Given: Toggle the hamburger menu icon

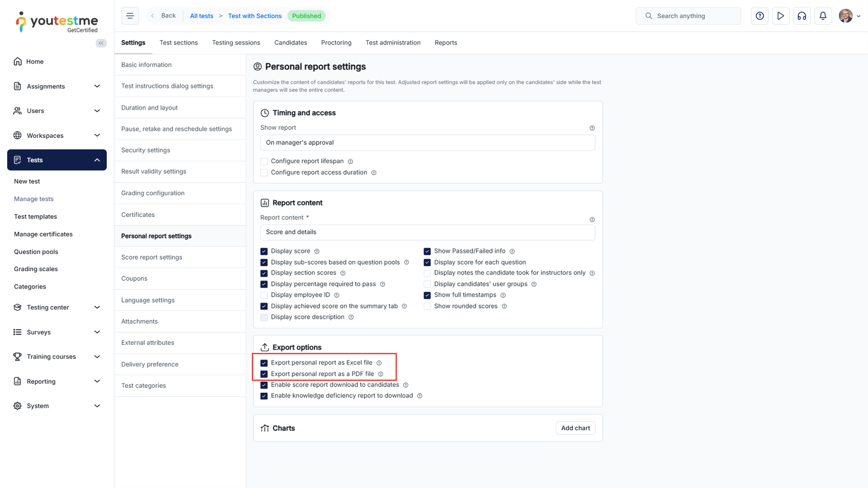Looking at the screenshot, I should click(130, 16).
